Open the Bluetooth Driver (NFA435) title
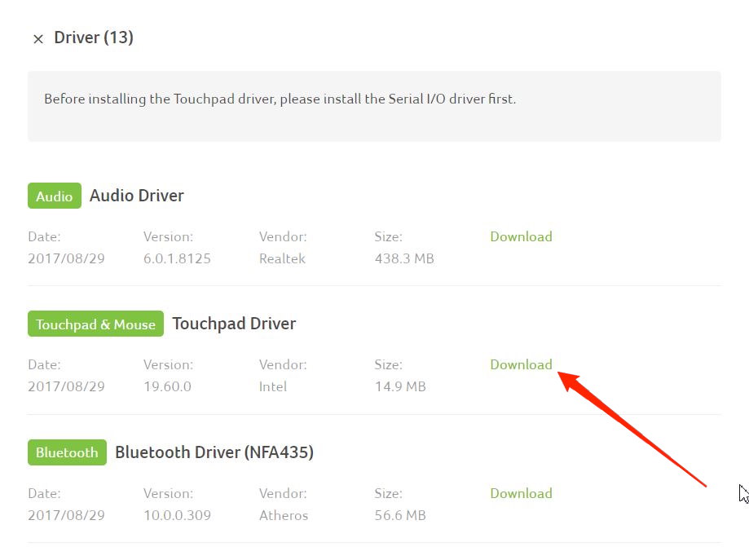This screenshot has width=749, height=560. click(214, 452)
